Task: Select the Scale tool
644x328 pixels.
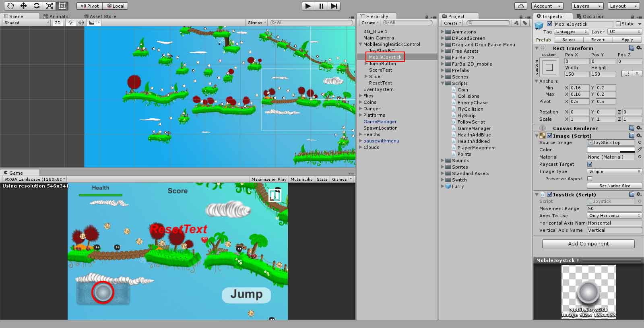Action: coord(49,6)
